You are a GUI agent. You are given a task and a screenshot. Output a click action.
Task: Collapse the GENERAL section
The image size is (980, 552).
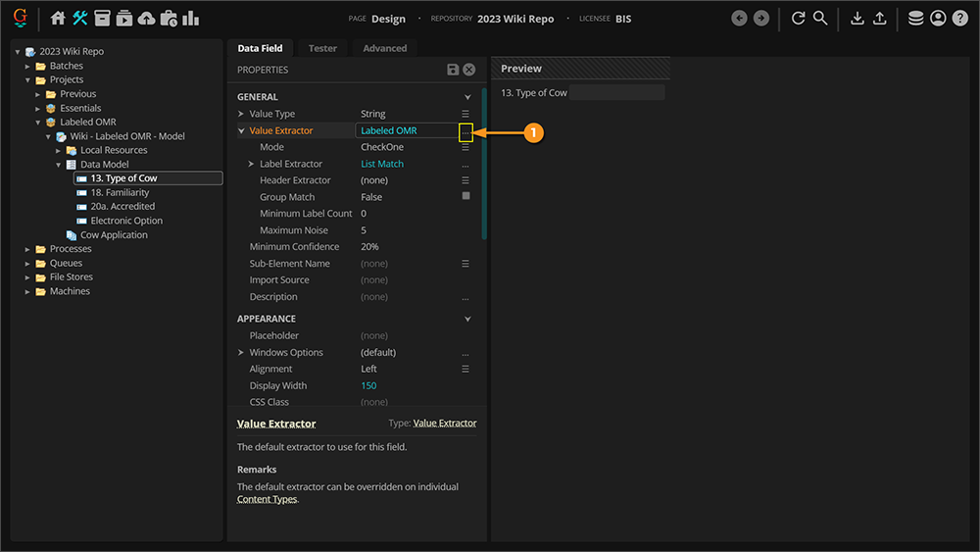point(467,97)
